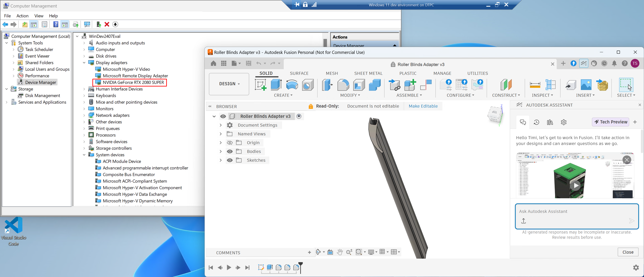Select the Press Pull tool
Screen dimensions: 644x277
coord(327,85)
